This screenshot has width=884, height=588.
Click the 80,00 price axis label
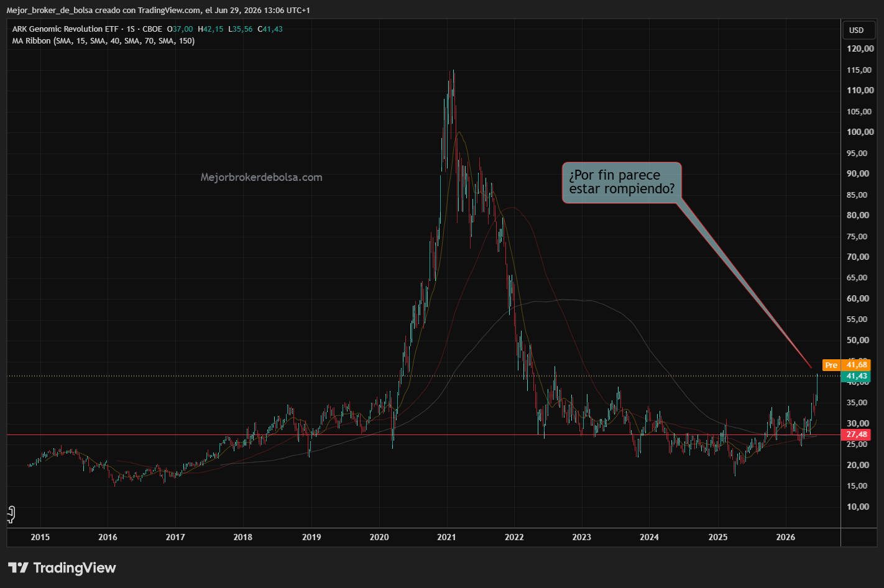point(858,215)
